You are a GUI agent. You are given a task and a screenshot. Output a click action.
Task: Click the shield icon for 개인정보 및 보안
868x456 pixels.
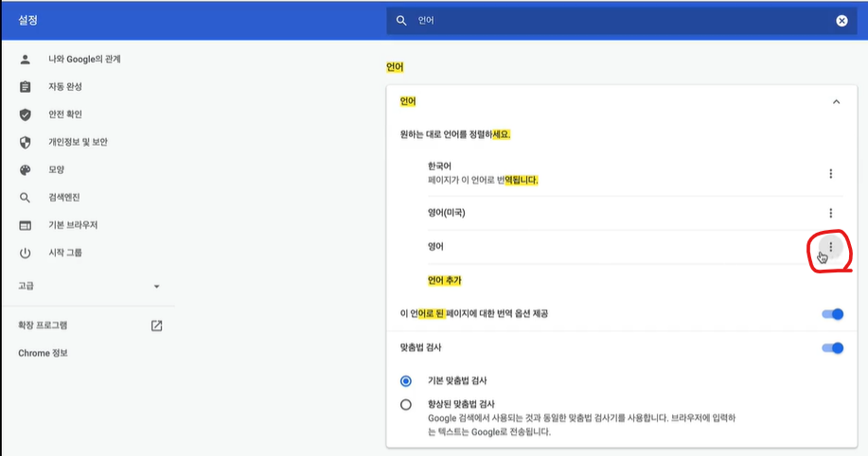pyautogui.click(x=25, y=142)
